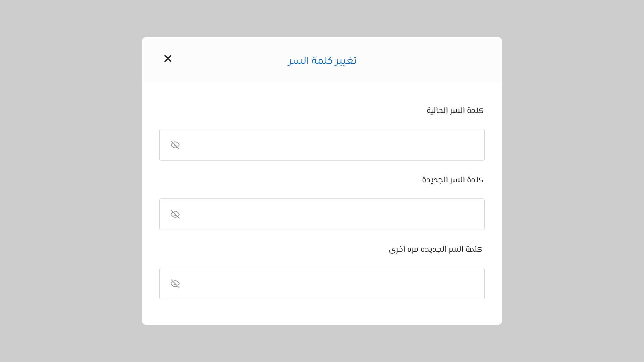
Task: Reveal the new password text
Action: pos(175,214)
